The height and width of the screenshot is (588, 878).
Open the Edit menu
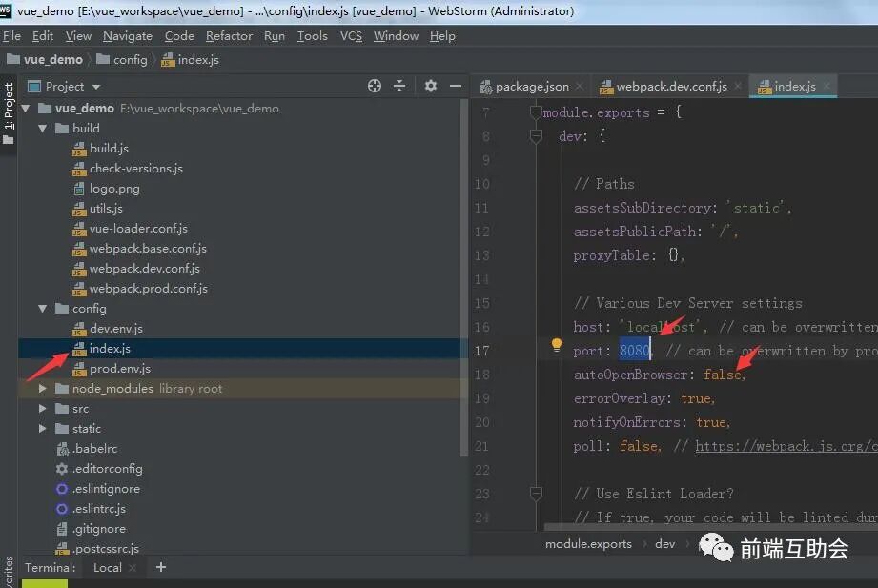[43, 36]
